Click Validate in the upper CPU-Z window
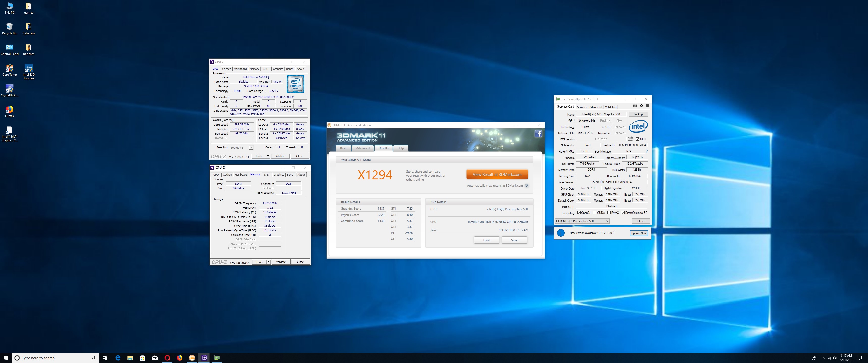 (280, 156)
